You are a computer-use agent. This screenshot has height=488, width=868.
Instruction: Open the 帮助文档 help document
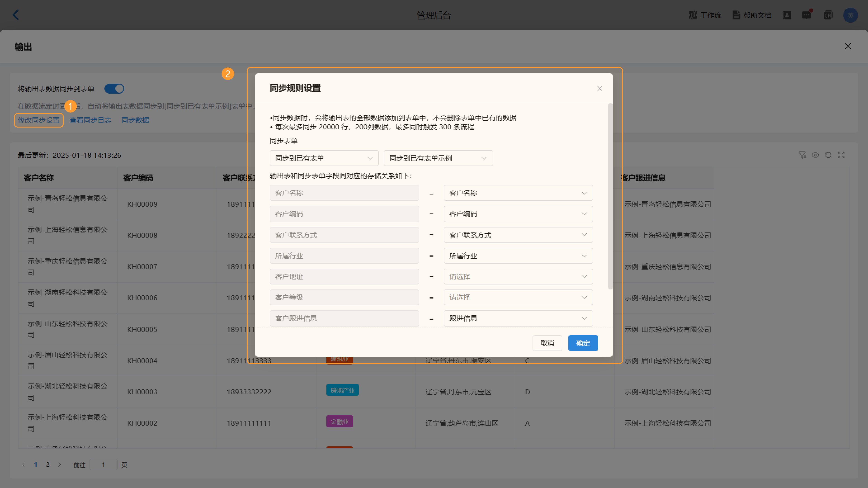pyautogui.click(x=752, y=15)
